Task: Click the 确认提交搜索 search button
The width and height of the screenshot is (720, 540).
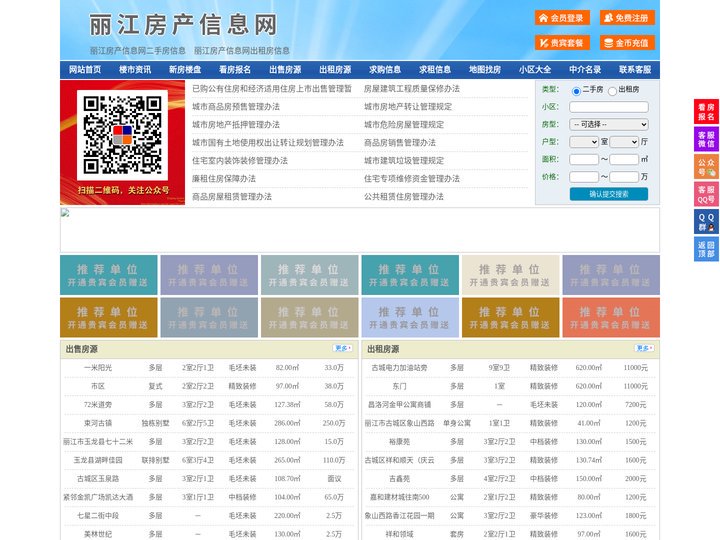Action: click(609, 194)
